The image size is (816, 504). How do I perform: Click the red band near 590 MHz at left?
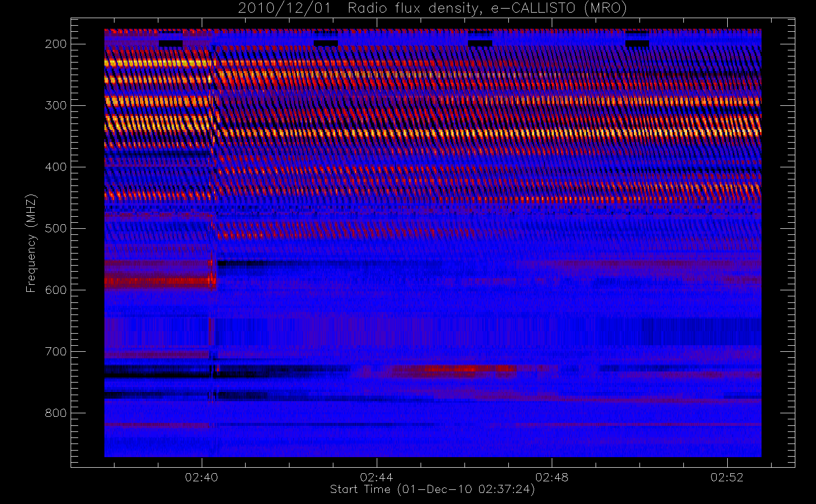pyautogui.click(x=159, y=282)
